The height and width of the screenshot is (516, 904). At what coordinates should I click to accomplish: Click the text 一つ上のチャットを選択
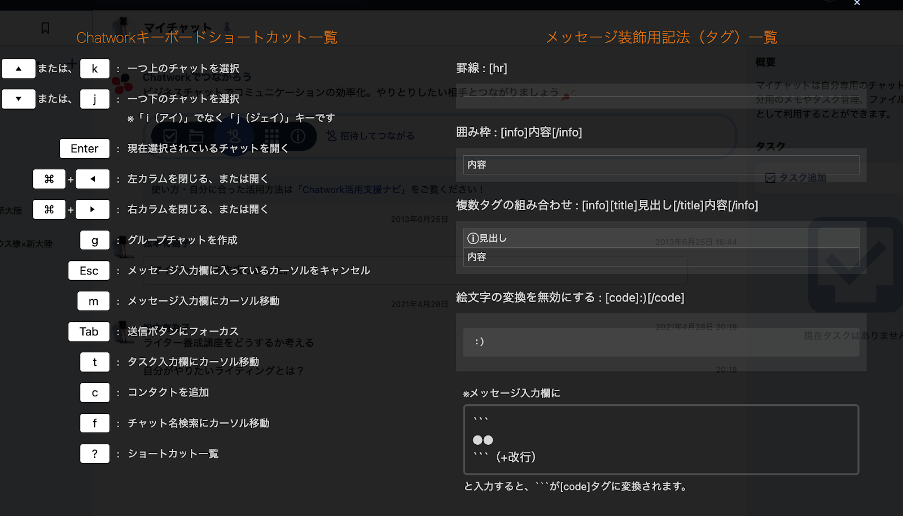[x=183, y=69]
